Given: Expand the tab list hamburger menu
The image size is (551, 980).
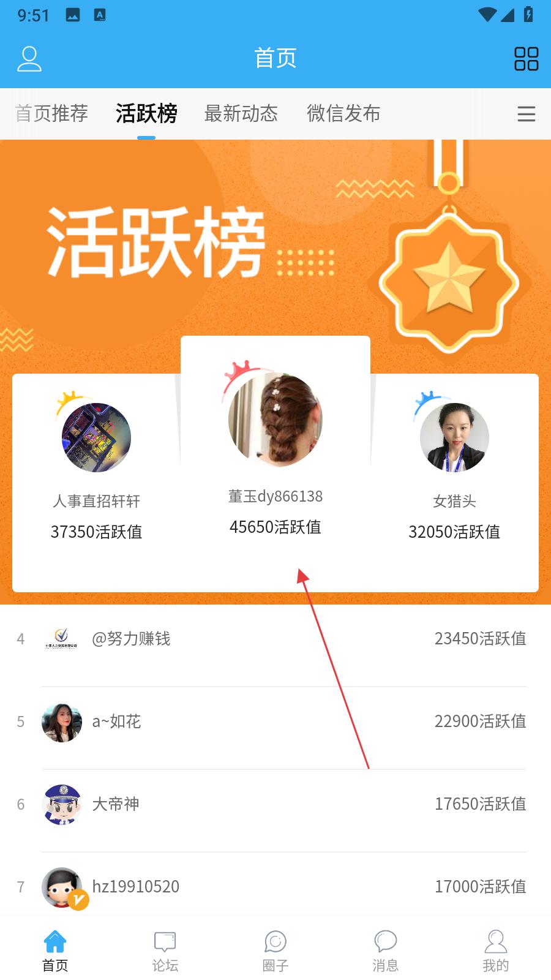Looking at the screenshot, I should pos(527,114).
